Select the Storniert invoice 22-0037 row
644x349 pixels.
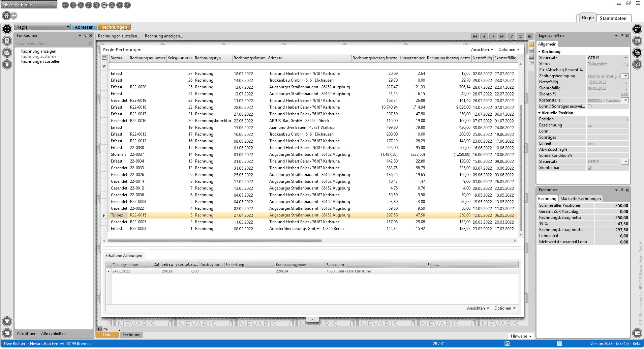click(x=313, y=154)
